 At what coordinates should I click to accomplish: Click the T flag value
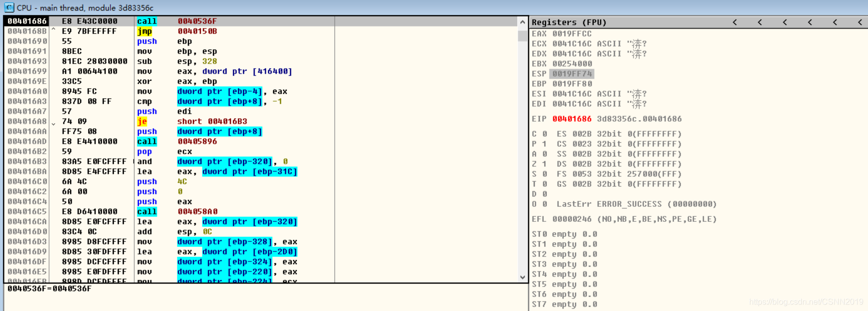(545, 184)
